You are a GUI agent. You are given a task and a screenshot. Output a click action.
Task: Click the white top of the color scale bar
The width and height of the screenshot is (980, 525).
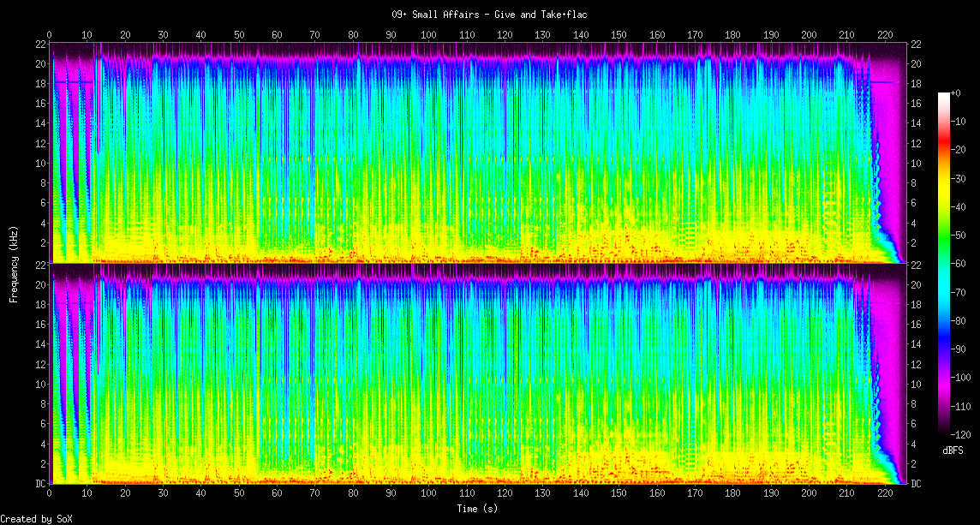pyautogui.click(x=944, y=95)
